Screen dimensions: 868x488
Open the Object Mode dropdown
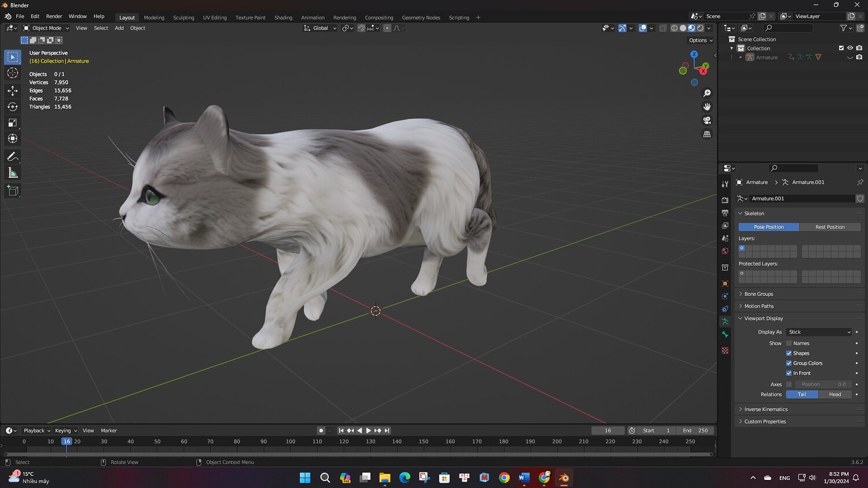click(x=46, y=28)
